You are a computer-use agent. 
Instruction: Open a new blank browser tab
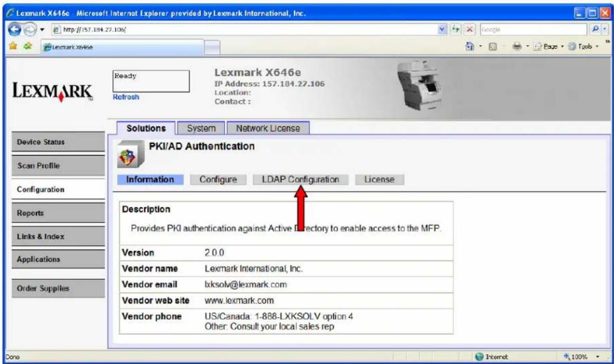point(212,47)
